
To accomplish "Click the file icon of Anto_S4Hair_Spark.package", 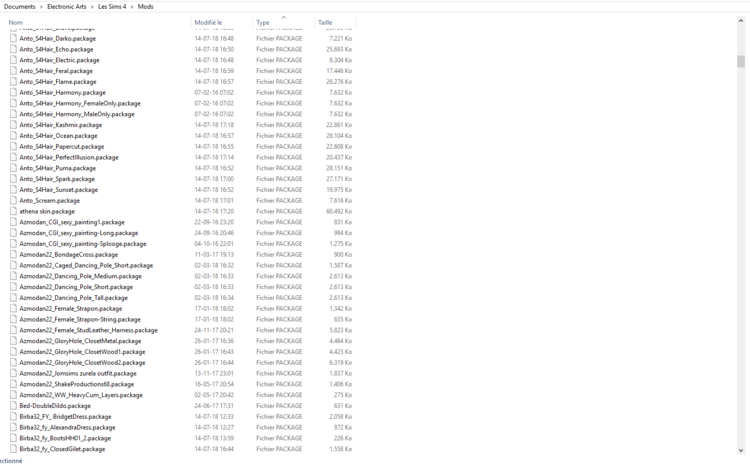I will coord(13,179).
